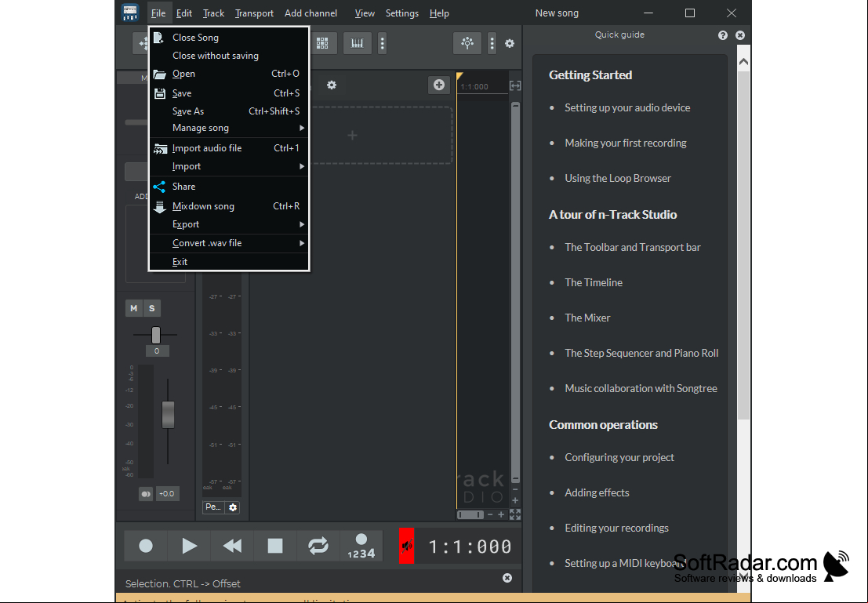Open Making your first recording link
868x603 pixels.
[x=626, y=143]
